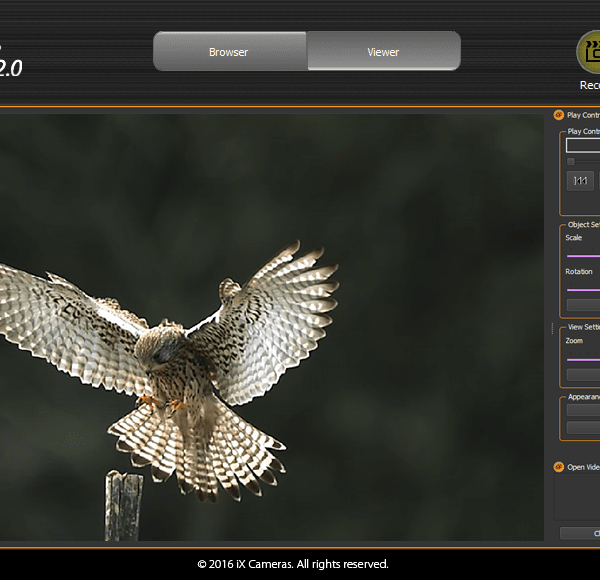
Task: Collapse the Play Control panel orange icon
Action: pyautogui.click(x=559, y=115)
